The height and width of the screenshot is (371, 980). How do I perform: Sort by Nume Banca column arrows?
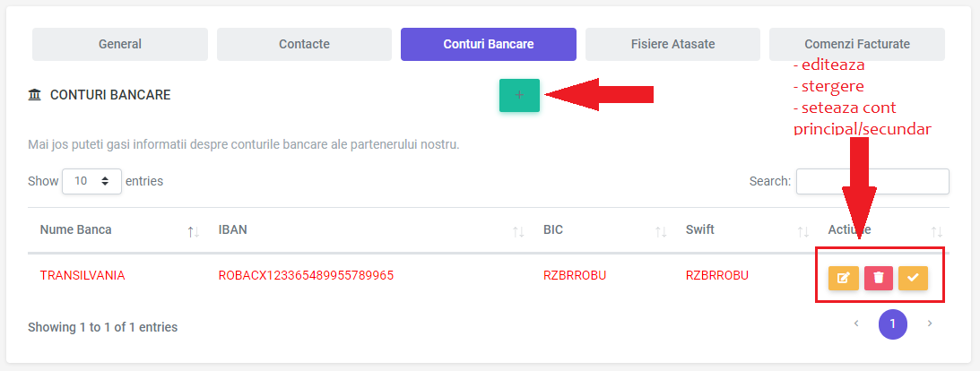coord(193,232)
